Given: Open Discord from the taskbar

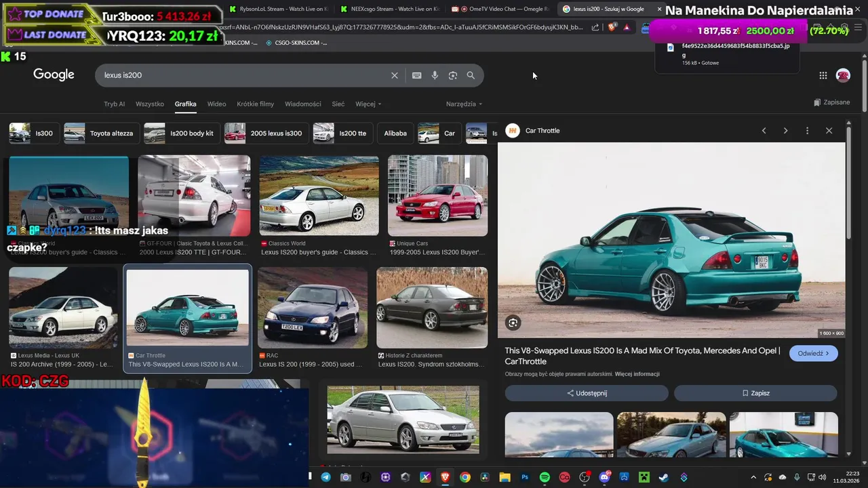Looking at the screenshot, I should (604, 477).
